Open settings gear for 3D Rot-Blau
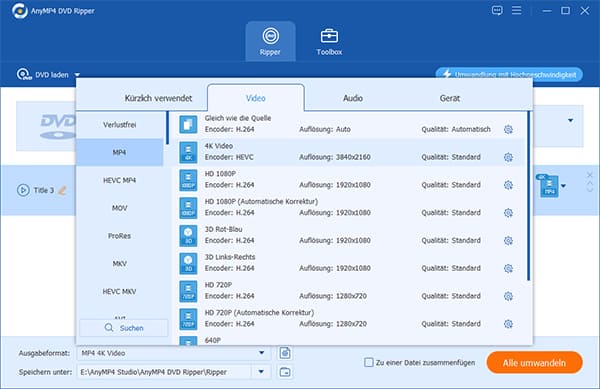The image size is (600, 389). click(x=508, y=241)
